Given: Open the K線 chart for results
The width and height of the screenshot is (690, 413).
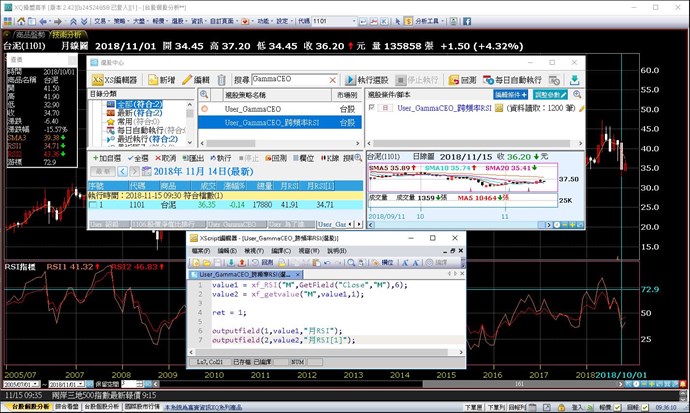Looking at the screenshot, I should (330, 158).
